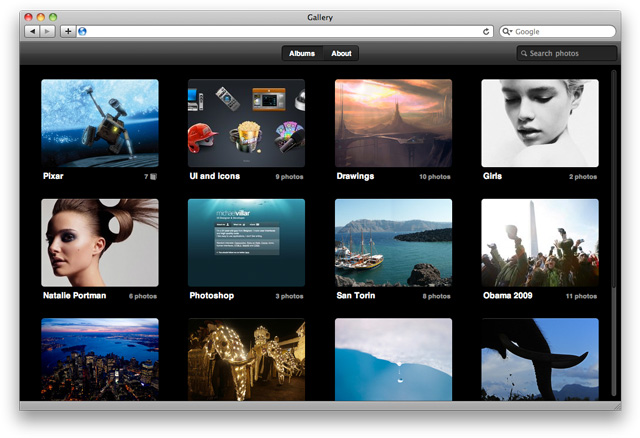The width and height of the screenshot is (640, 438).
Task: Open the UI and Icons album thumbnail
Action: click(x=247, y=123)
